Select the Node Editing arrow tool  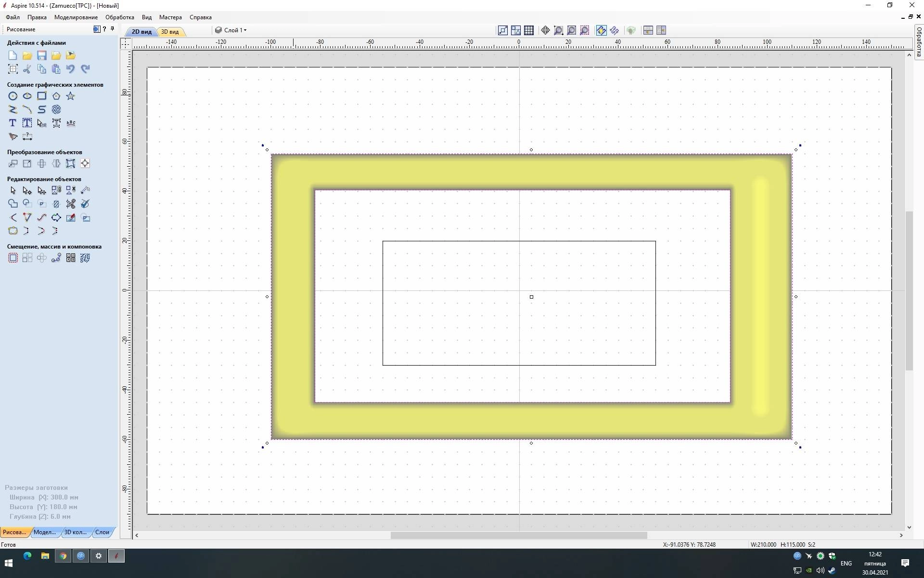click(x=27, y=190)
